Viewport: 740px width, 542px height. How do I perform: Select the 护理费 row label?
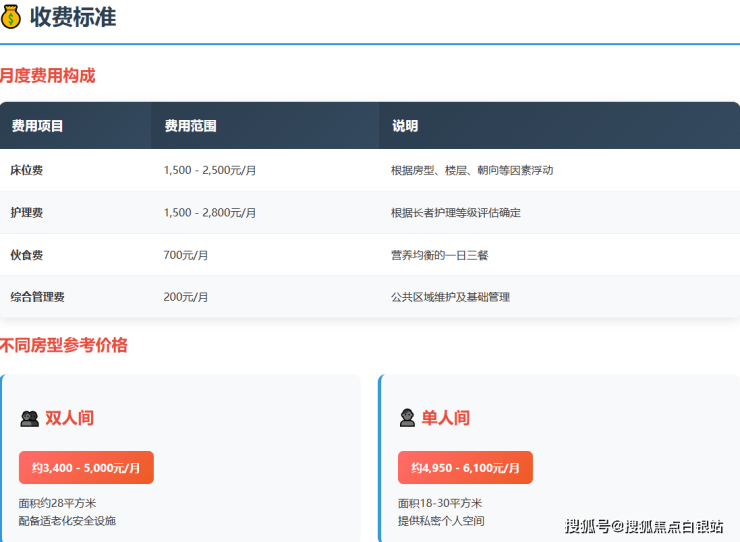[x=27, y=213]
